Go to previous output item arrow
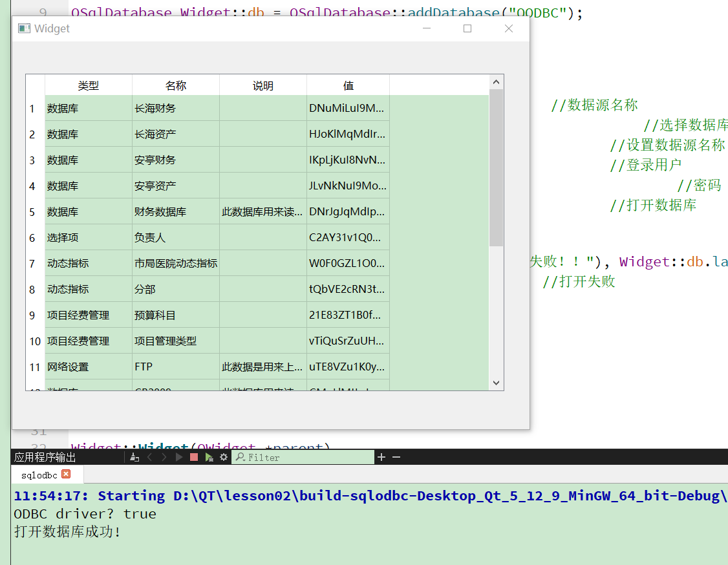Viewport: 728px width, 565px height. point(149,457)
